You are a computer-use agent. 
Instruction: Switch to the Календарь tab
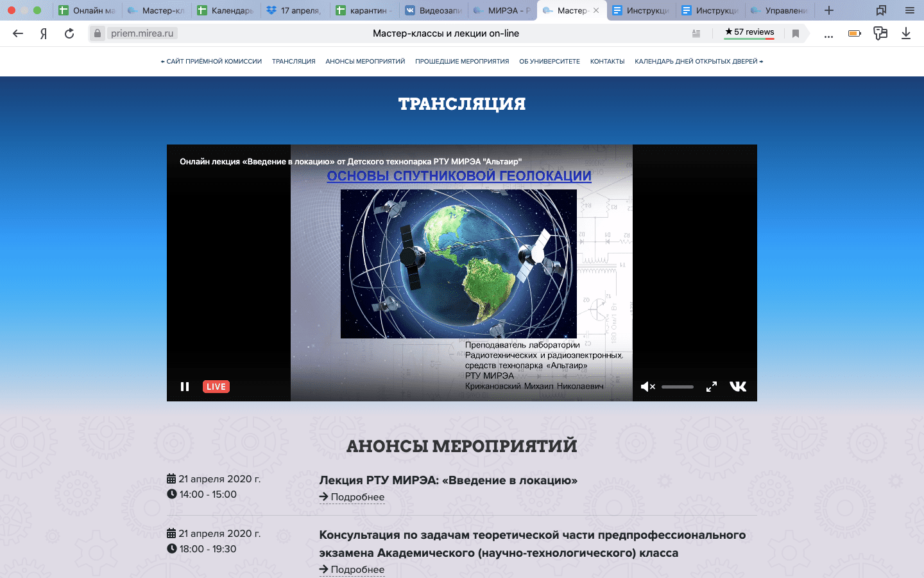225,10
